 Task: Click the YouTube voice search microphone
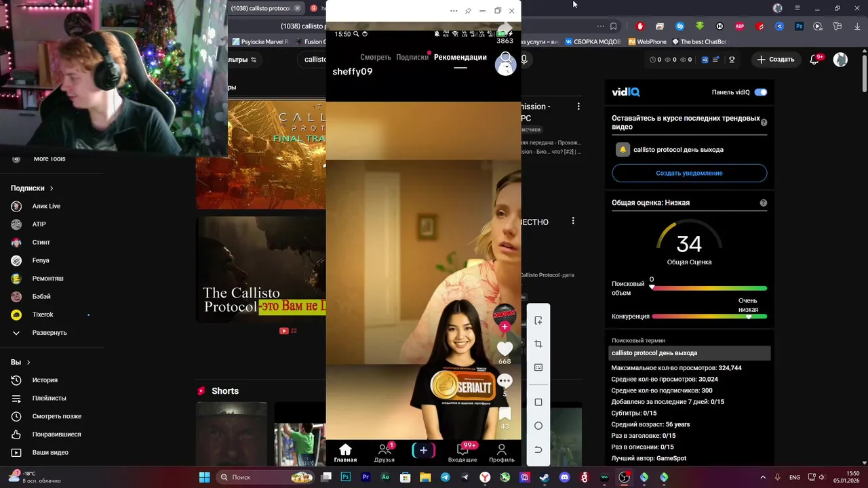tap(524, 60)
